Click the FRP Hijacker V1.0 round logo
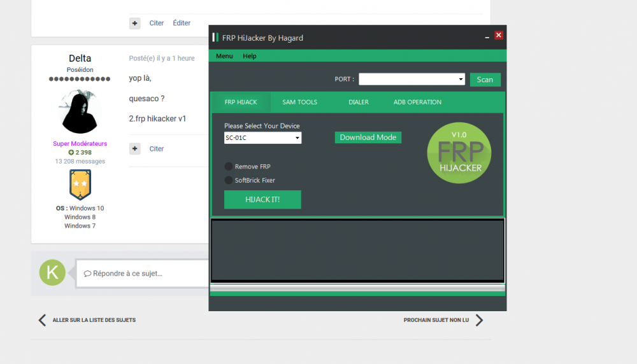The image size is (637, 364). point(459,153)
